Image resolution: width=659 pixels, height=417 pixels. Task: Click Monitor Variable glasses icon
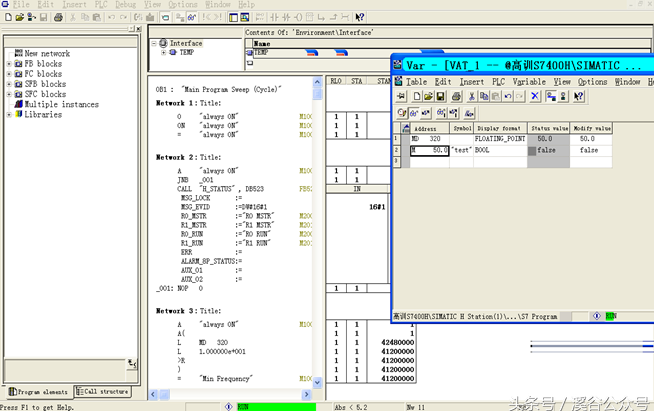point(415,114)
